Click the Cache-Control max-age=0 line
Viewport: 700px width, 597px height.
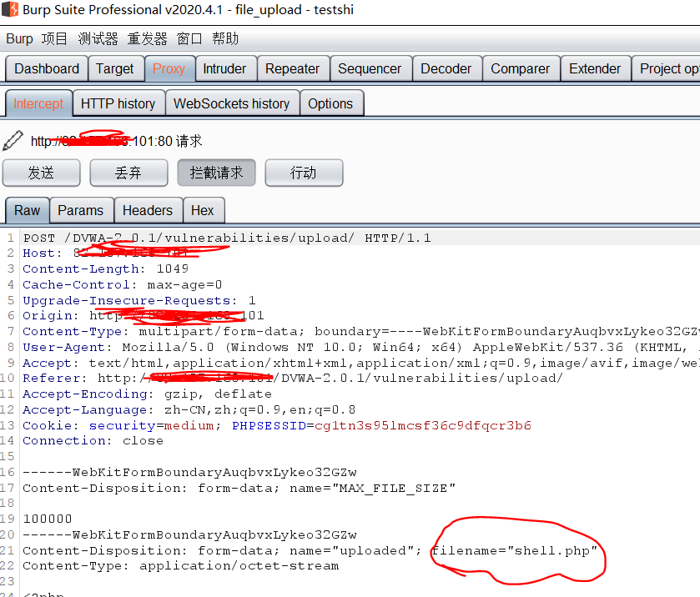point(123,284)
